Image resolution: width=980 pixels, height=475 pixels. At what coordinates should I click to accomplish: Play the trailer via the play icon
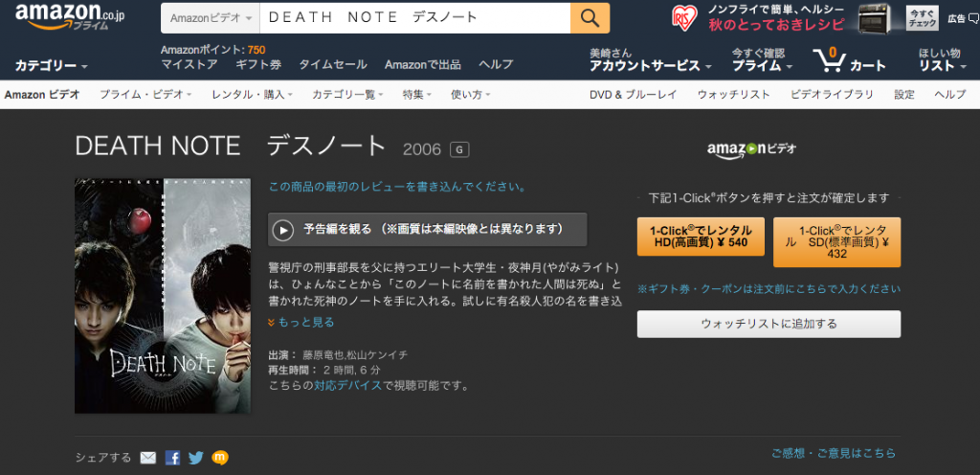tap(283, 230)
